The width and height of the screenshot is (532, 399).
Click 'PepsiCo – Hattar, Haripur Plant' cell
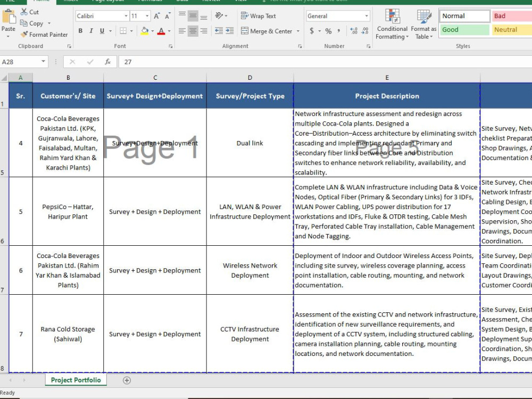pos(68,211)
